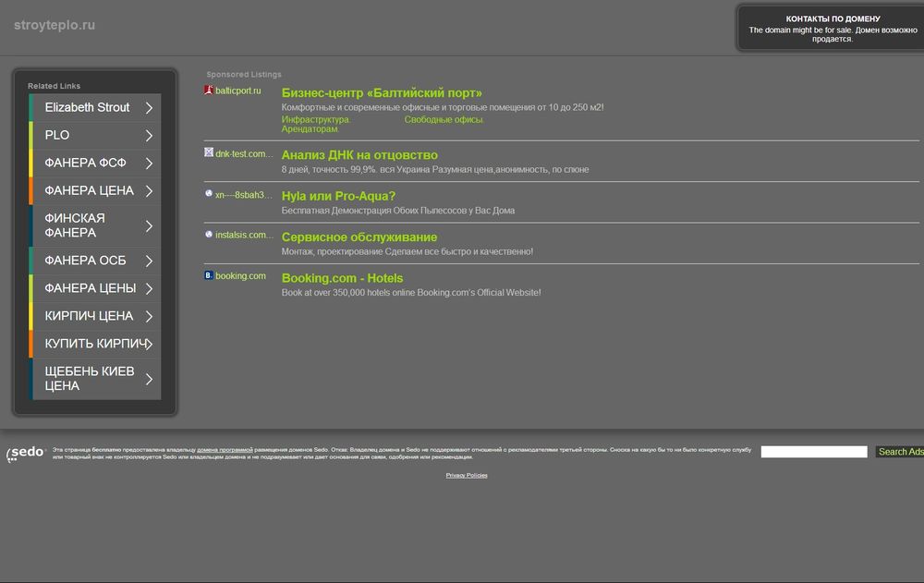The image size is (924, 583).
Task: Click the instalsis.com domain link
Action: (x=245, y=235)
